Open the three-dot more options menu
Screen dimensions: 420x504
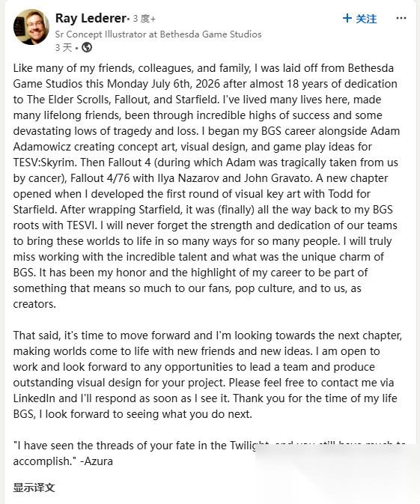(401, 18)
